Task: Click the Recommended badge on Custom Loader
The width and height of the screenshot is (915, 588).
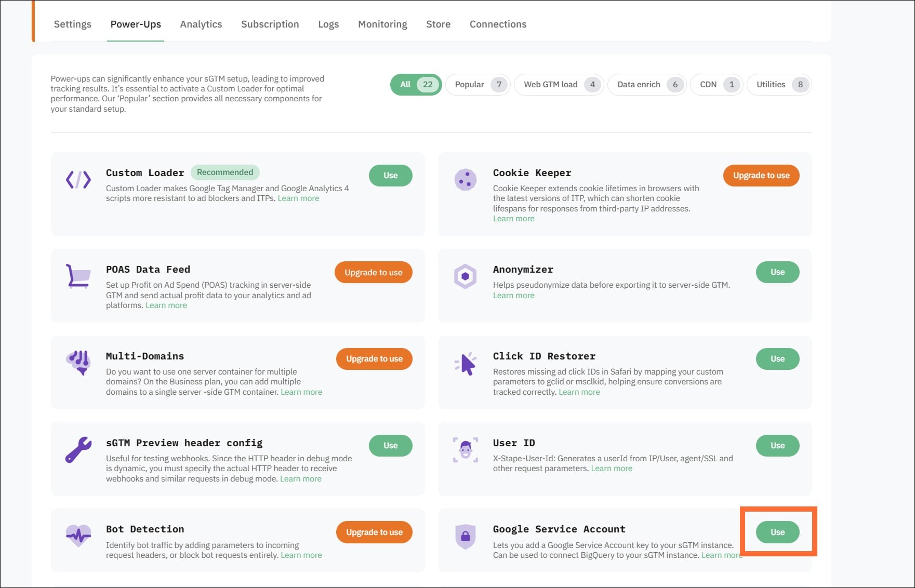Action: (225, 172)
